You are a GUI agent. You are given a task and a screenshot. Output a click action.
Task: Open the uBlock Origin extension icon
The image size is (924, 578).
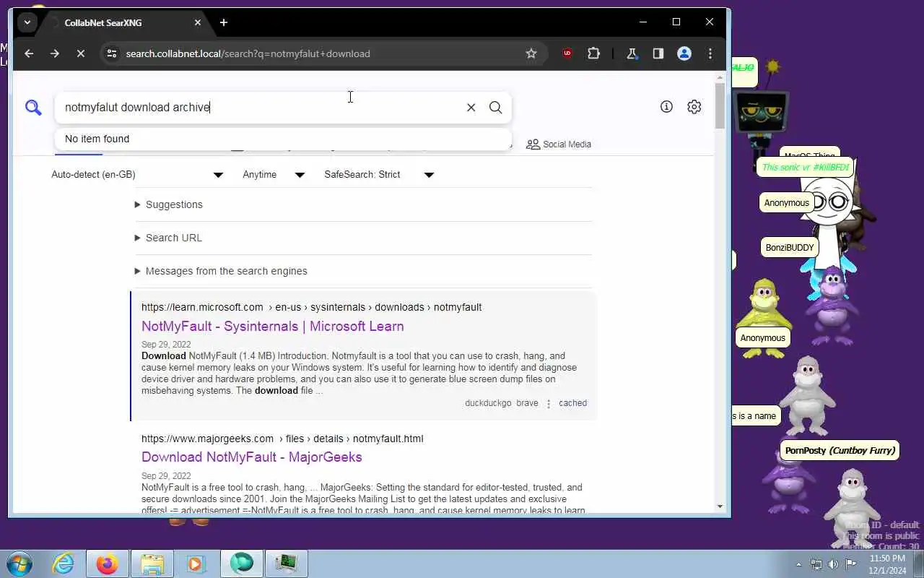(567, 53)
